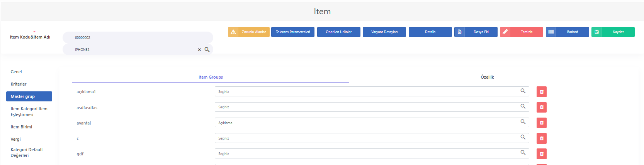
Task: Open Kriterler in the side menu
Action: click(x=19, y=84)
